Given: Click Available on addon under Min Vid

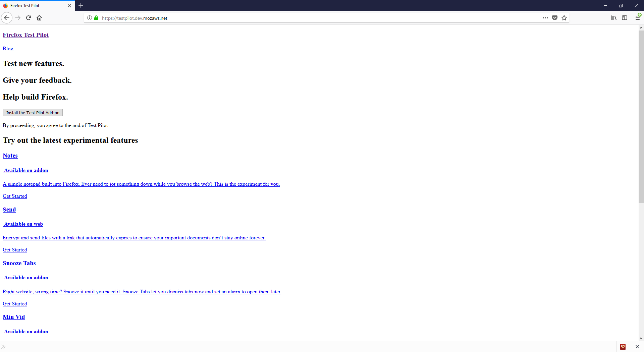Looking at the screenshot, I should [x=25, y=332].
